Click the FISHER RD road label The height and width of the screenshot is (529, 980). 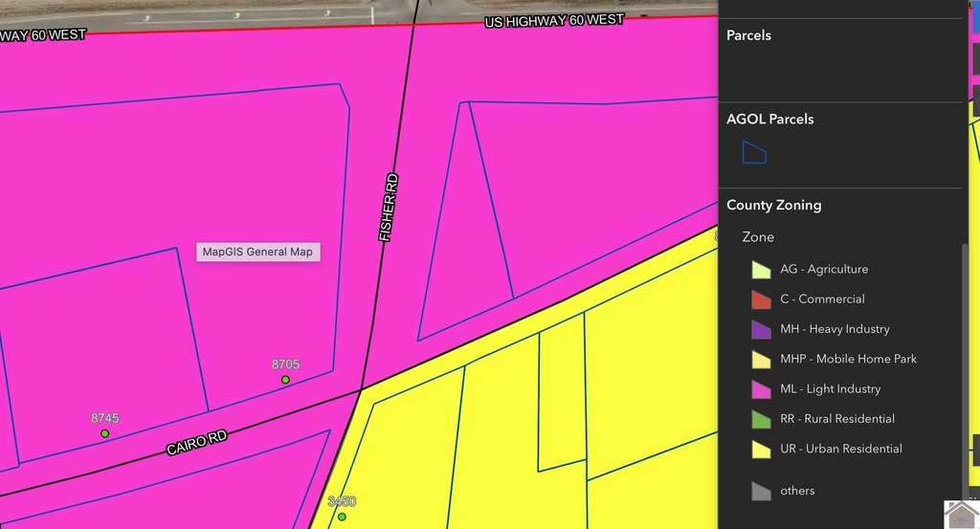point(389,208)
